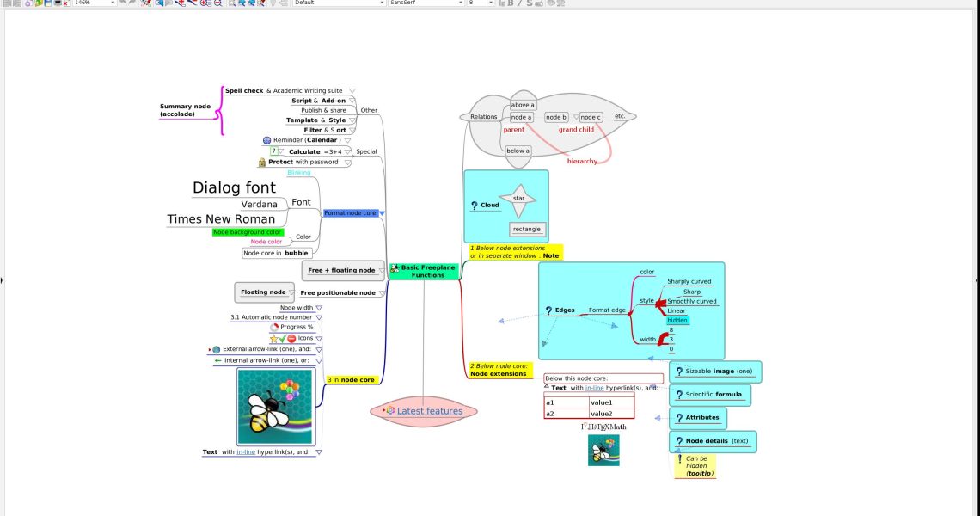Open the Latest features link
Image resolution: width=980 pixels, height=516 pixels.
[429, 411]
